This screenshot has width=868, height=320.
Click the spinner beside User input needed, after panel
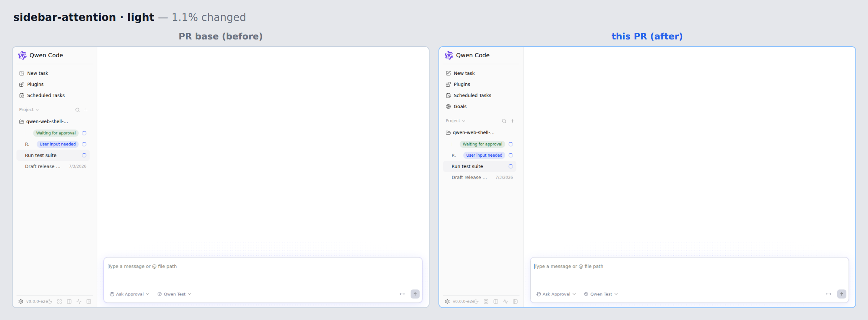511,156
